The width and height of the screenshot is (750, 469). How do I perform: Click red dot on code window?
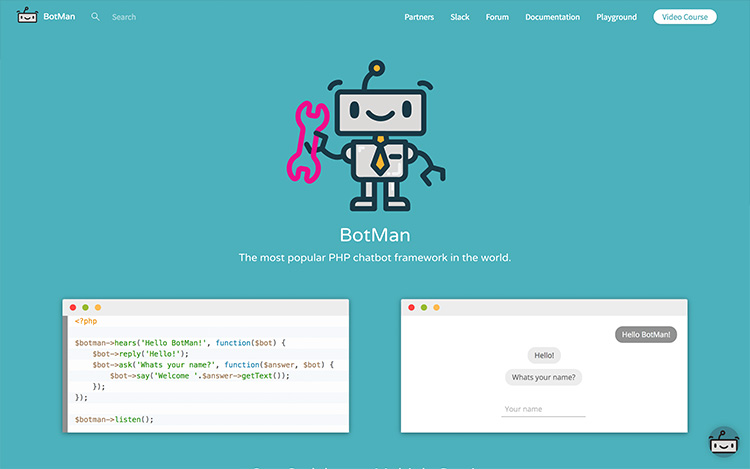[73, 307]
